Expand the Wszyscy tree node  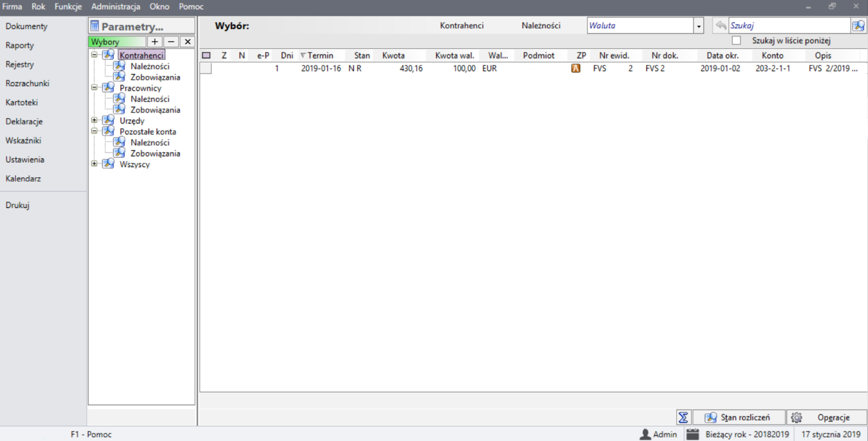click(94, 164)
